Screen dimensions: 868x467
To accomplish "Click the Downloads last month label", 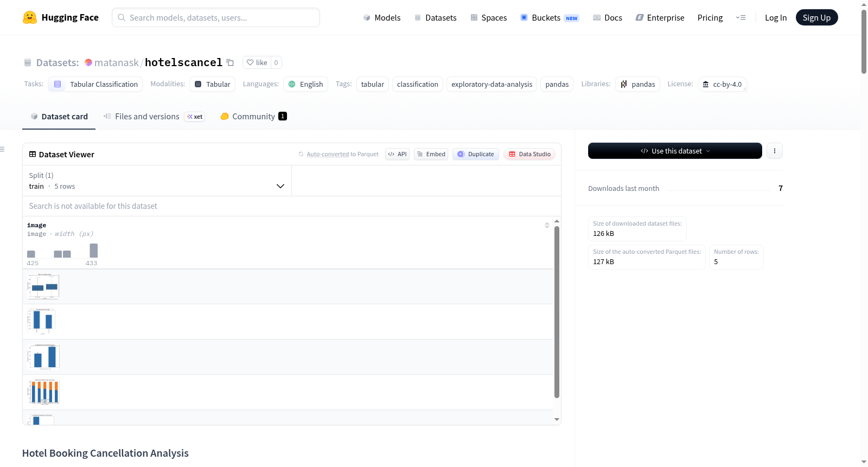I will (x=624, y=188).
